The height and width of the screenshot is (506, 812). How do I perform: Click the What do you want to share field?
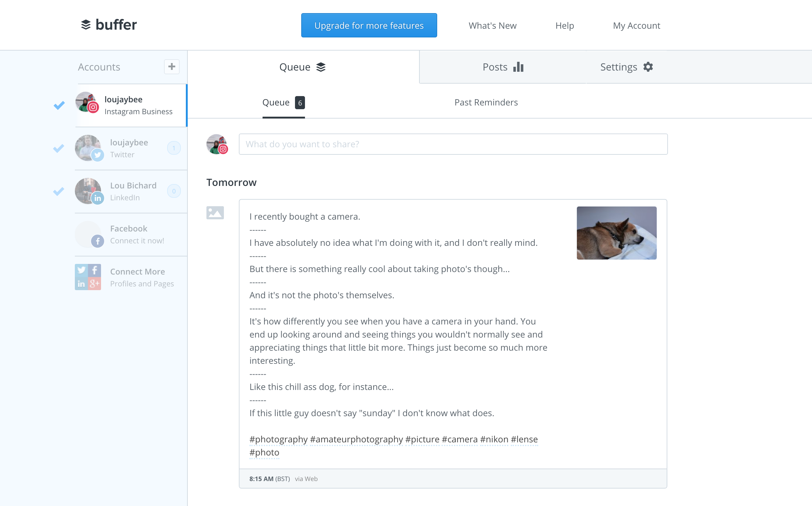(453, 144)
